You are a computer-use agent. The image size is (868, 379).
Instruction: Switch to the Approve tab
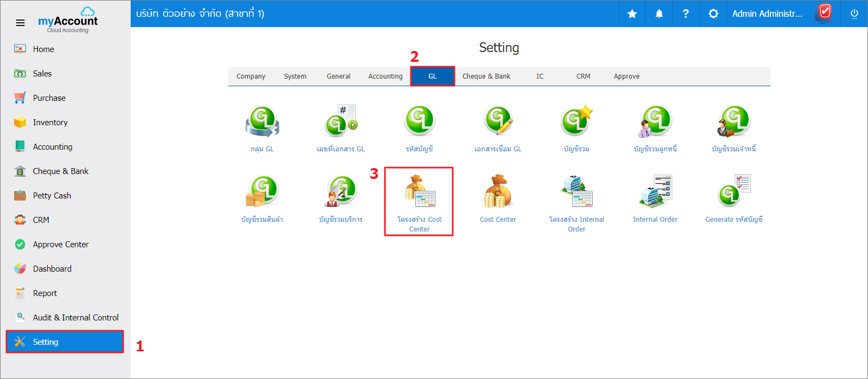pos(627,76)
